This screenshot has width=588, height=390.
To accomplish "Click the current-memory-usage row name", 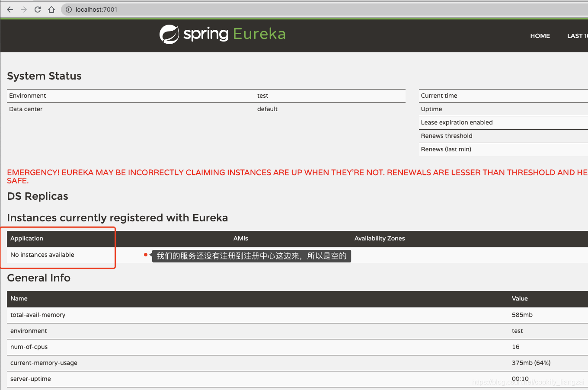I will coord(44,363).
